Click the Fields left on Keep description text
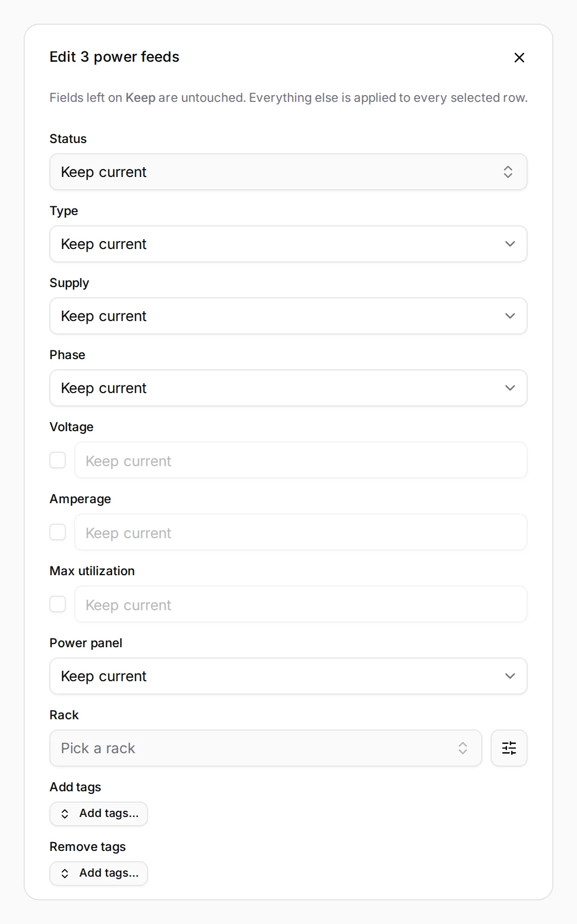This screenshot has height=924, width=577. 288,98
